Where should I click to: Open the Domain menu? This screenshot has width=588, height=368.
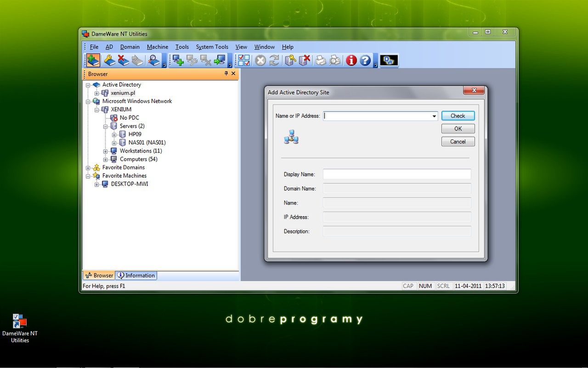tap(130, 47)
